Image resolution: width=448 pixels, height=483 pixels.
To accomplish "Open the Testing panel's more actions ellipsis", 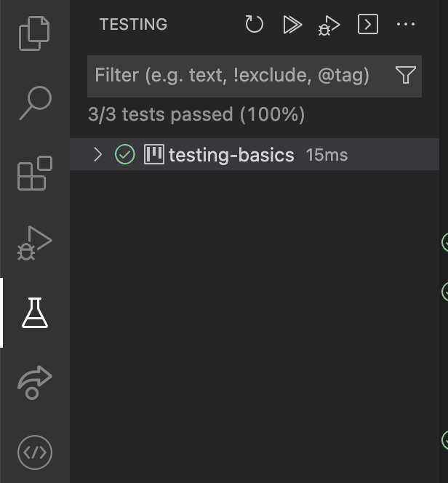I will [405, 25].
